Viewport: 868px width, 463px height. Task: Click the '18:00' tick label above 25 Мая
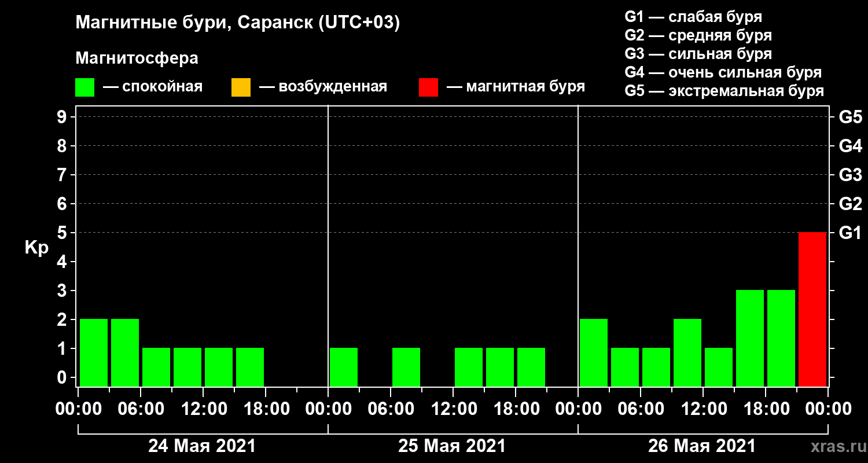click(x=516, y=409)
